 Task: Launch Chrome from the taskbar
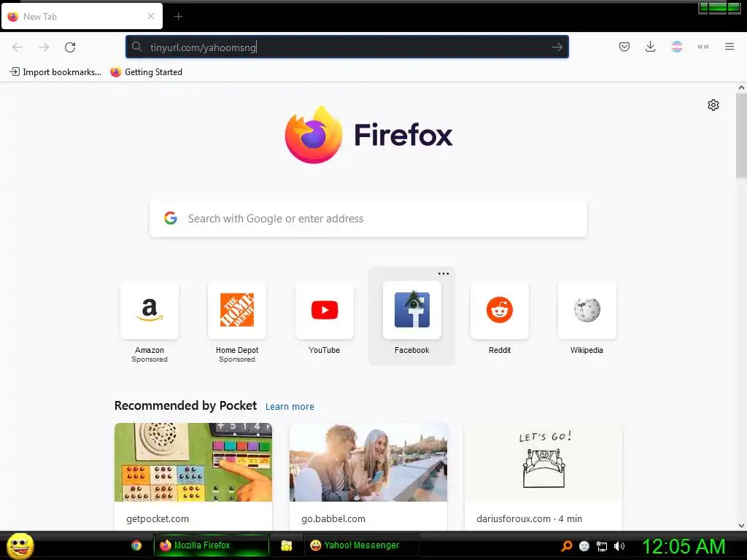click(x=136, y=545)
